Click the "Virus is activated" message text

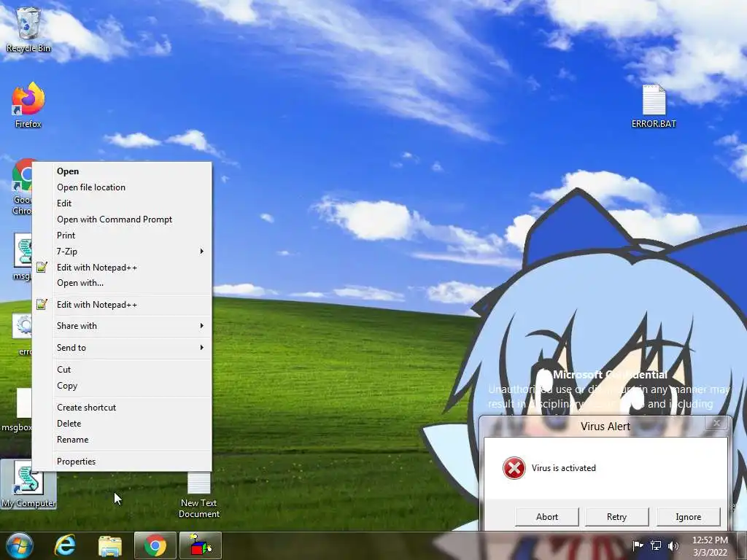(x=564, y=468)
